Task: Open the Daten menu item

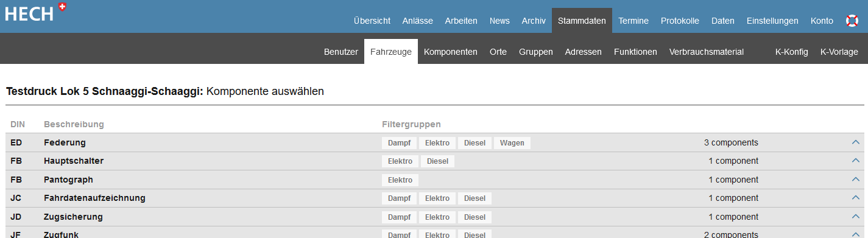Action: coord(723,21)
